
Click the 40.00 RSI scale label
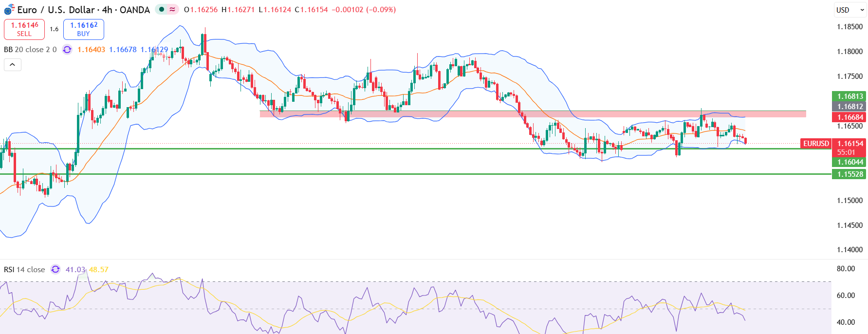[846, 322]
